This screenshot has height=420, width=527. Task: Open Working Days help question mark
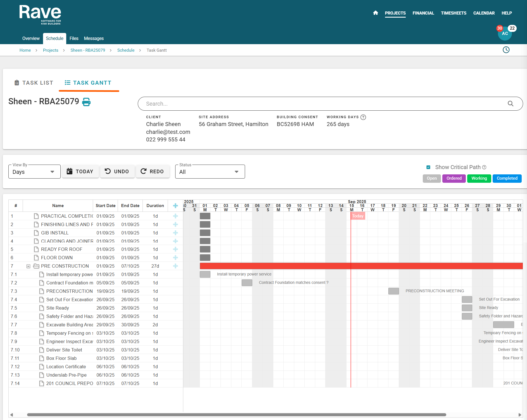(363, 117)
